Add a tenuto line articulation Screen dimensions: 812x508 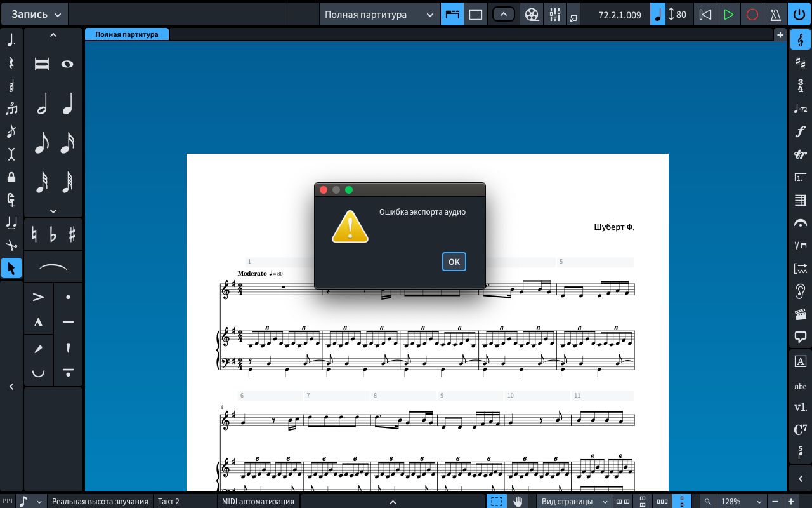68,323
